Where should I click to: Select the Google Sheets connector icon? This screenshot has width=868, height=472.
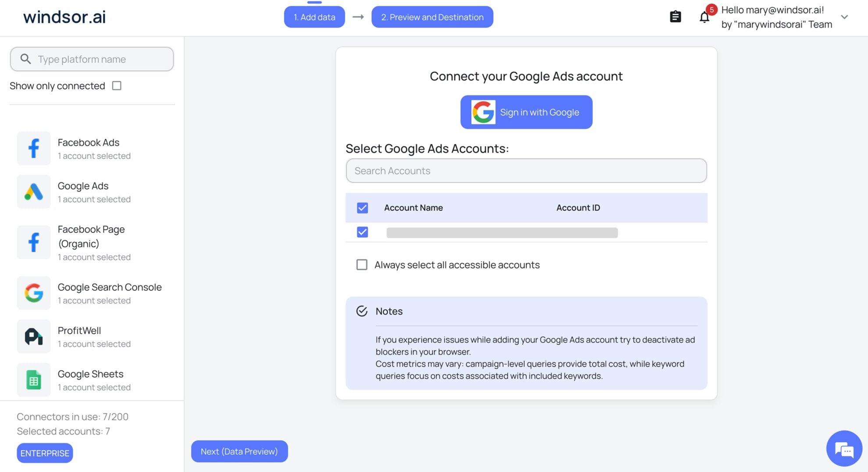pos(33,380)
